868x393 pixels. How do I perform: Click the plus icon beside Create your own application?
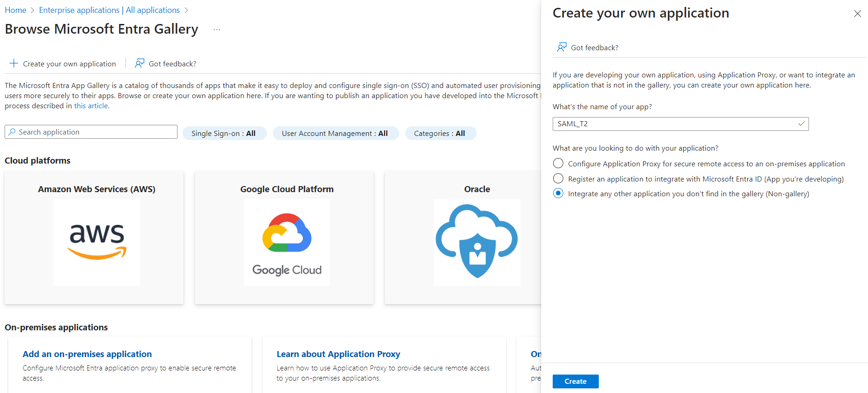14,63
